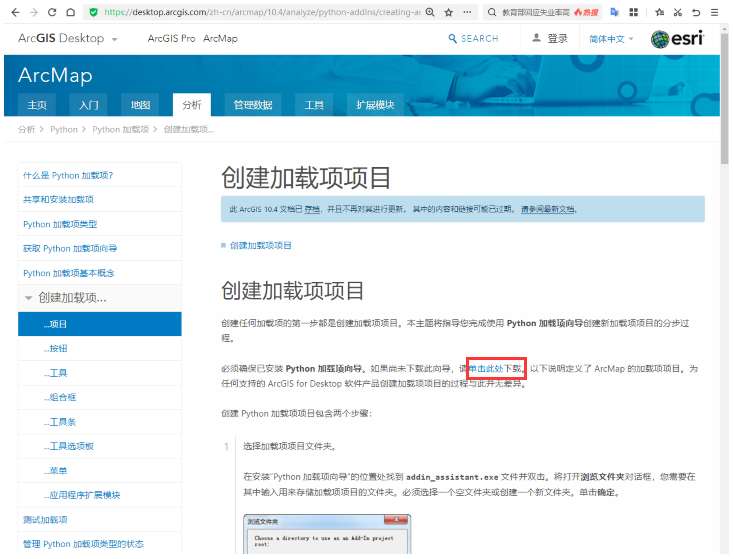Click the browser search box text field
Viewport: 734px width, 559px height.
pos(536,12)
